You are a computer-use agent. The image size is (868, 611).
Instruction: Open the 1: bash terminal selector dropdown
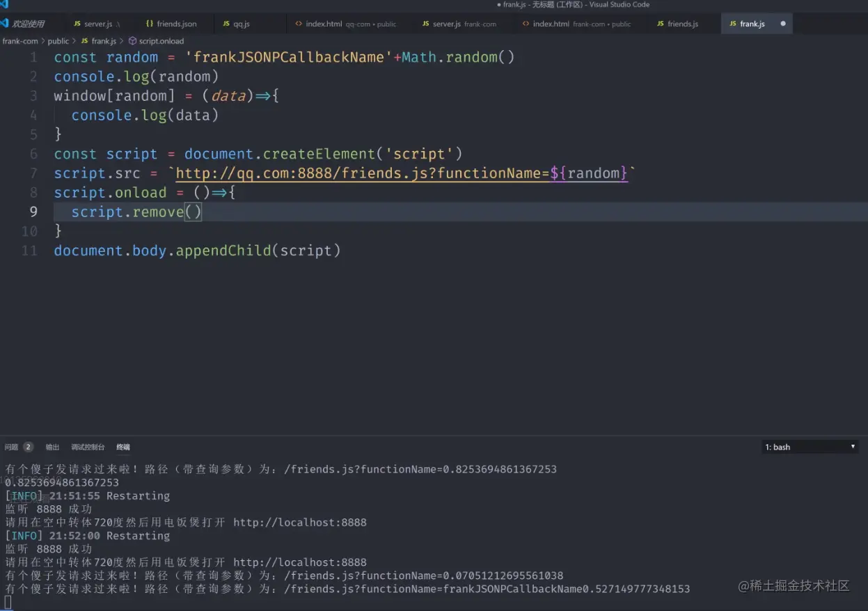coord(810,447)
